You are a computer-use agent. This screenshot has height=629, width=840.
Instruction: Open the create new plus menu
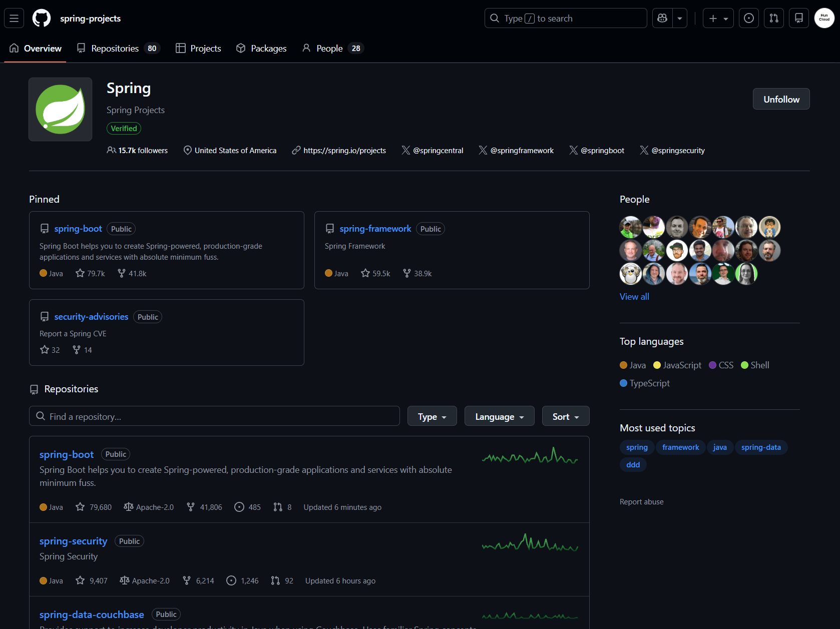718,18
